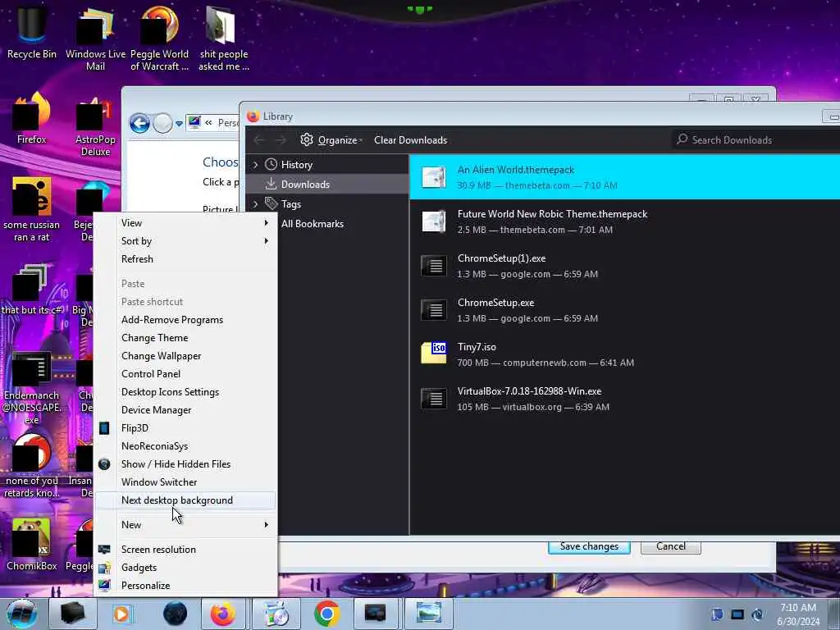Image resolution: width=840 pixels, height=630 pixels.
Task: Click the back arrow in Personalization window
Action: (139, 123)
